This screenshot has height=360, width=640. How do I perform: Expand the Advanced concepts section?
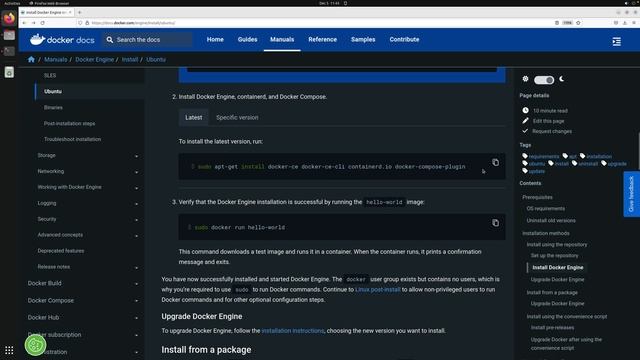136,235
